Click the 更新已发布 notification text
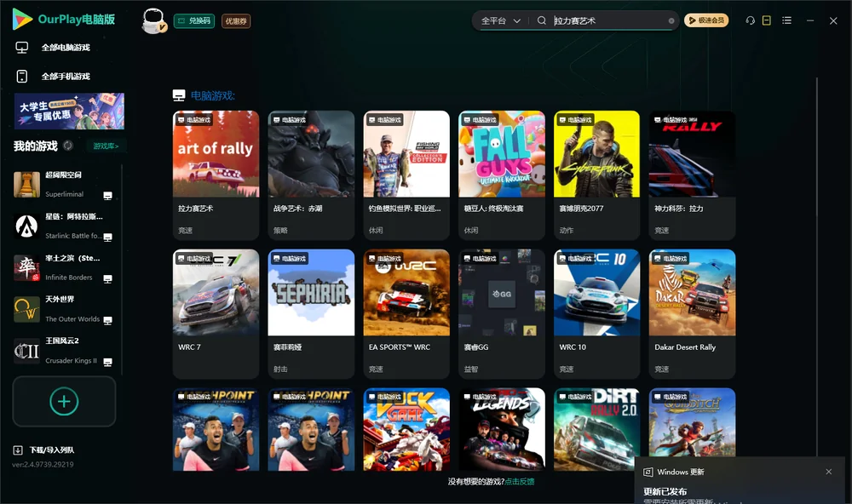The image size is (852, 504). point(665,491)
